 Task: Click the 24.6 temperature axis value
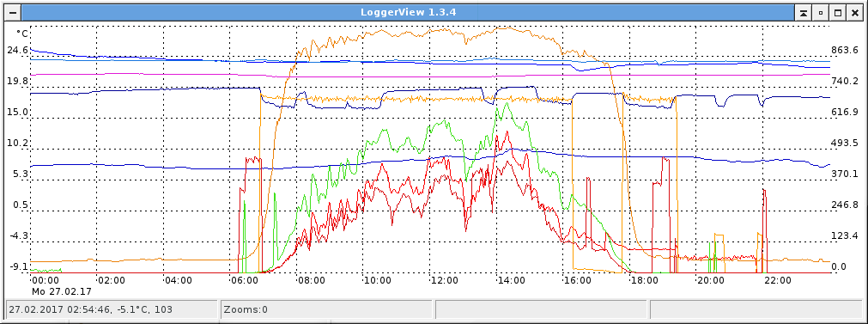point(17,51)
